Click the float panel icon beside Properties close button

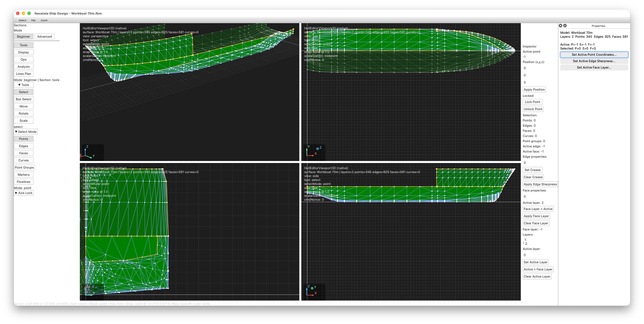[x=565, y=25]
